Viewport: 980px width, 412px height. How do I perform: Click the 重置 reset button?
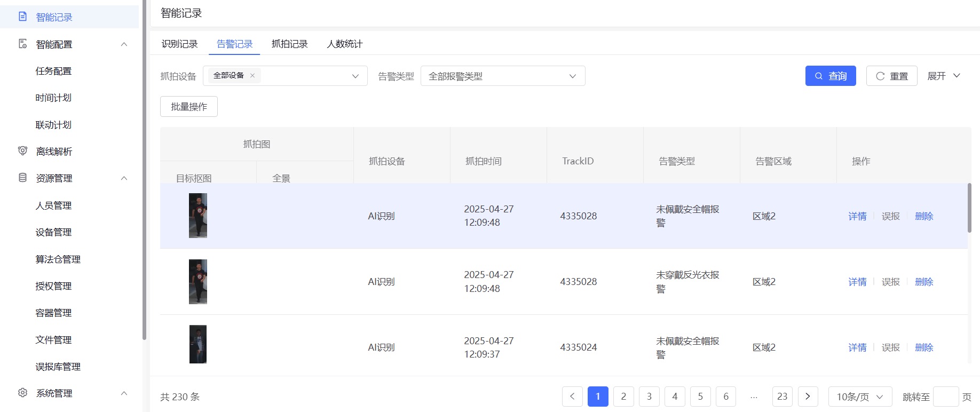pyautogui.click(x=891, y=76)
